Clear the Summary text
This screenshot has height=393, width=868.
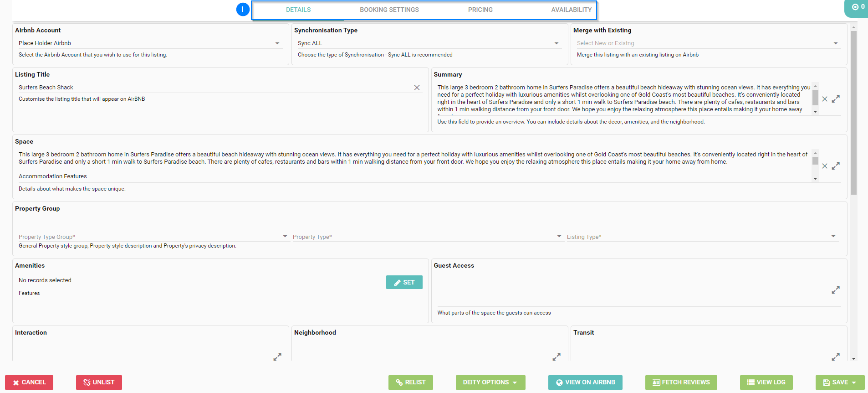pyautogui.click(x=825, y=99)
